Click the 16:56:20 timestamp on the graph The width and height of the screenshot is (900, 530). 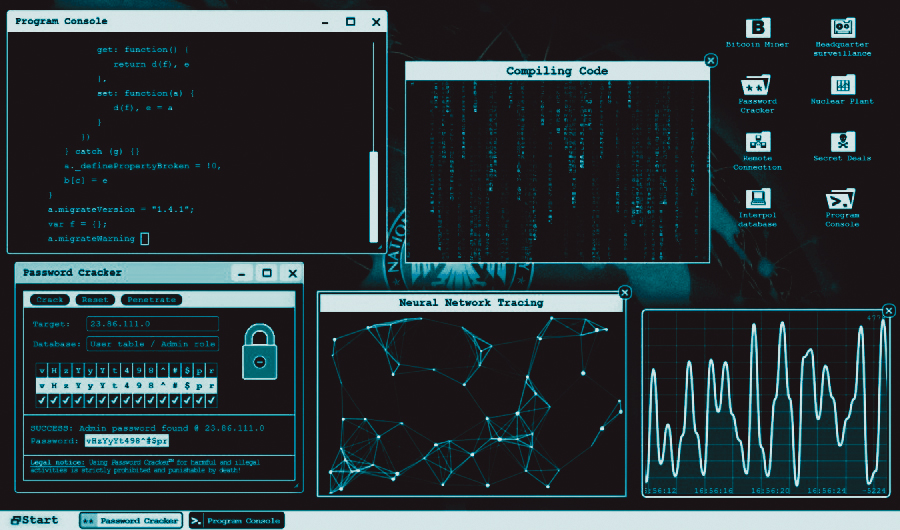[x=770, y=491]
